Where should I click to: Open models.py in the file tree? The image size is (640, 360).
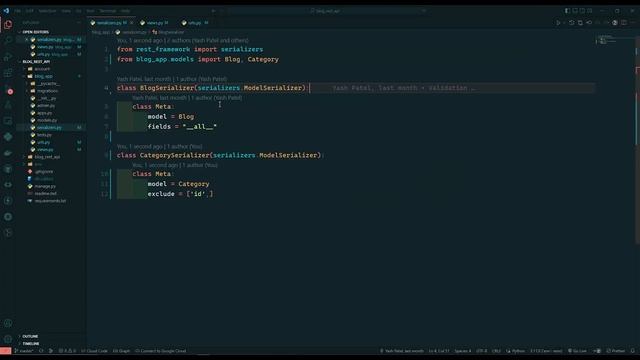point(47,120)
